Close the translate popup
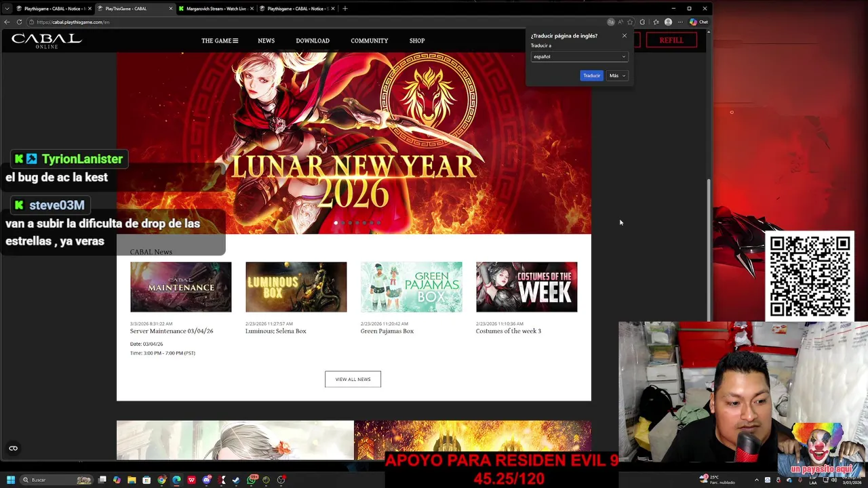 coord(625,35)
